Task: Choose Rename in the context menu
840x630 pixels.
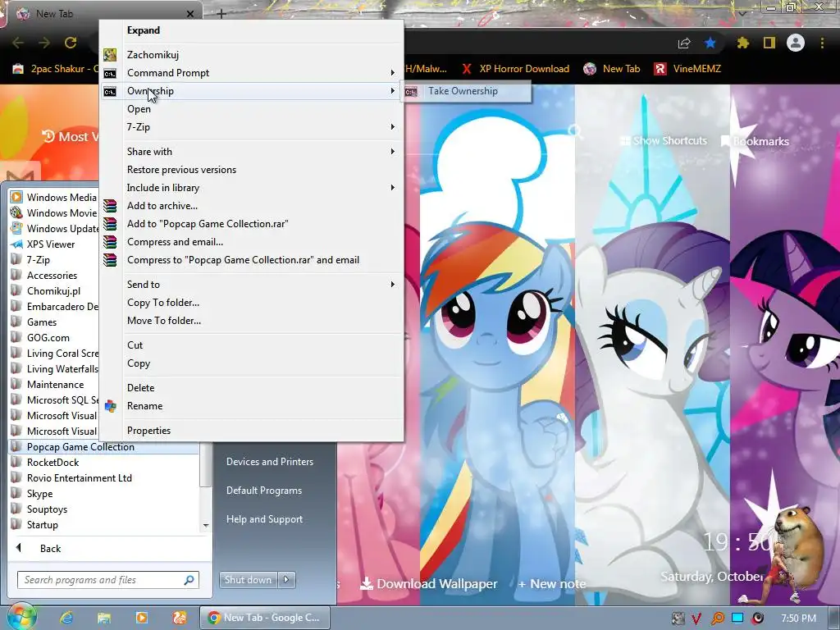Action: 144,406
